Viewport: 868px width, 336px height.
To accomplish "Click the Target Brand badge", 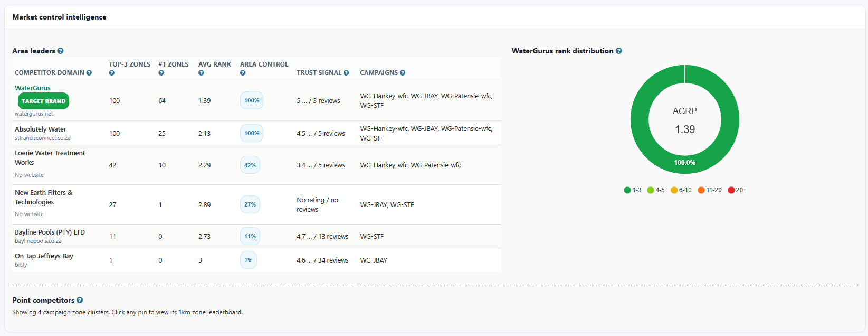I will coord(44,101).
